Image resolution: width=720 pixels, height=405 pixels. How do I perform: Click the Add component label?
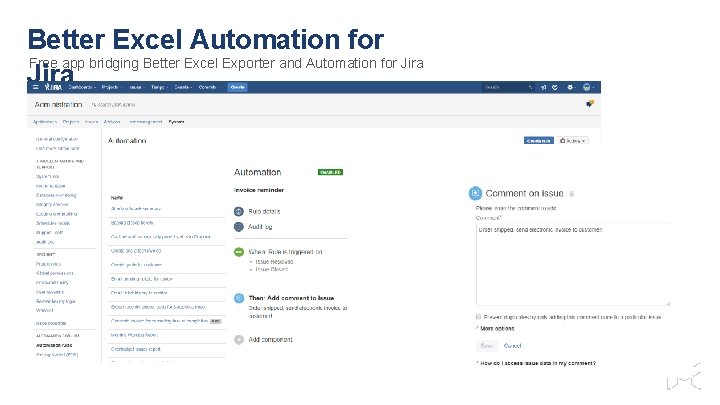pyautogui.click(x=270, y=340)
